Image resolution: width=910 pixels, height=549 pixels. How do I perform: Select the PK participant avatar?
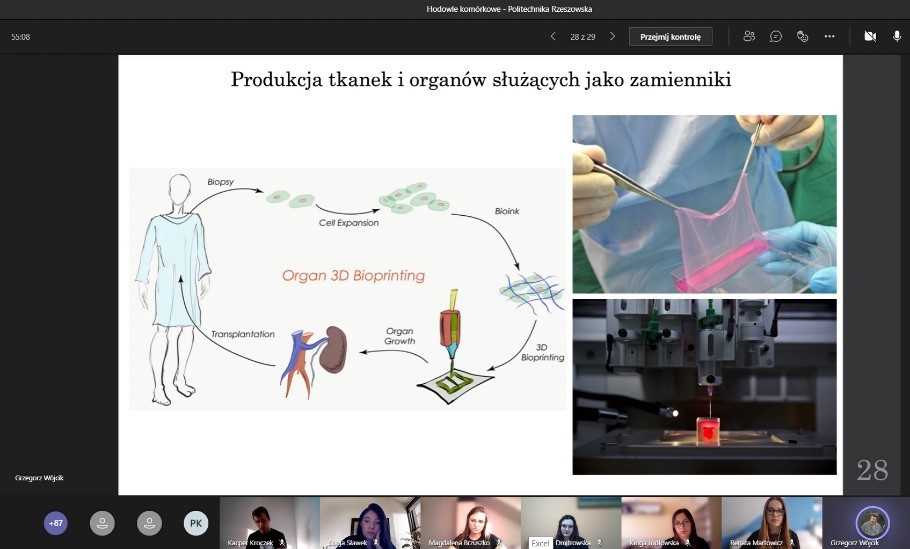pyautogui.click(x=196, y=523)
